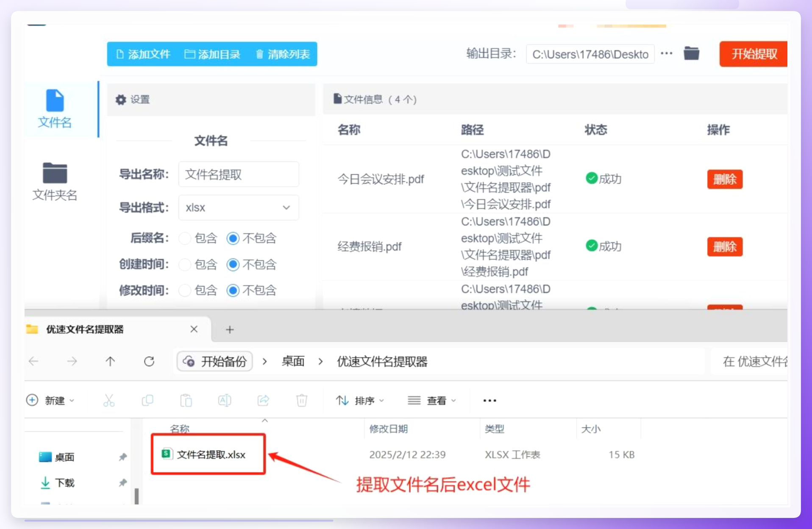Click the Rename icon
The width and height of the screenshot is (812, 529).
[x=225, y=400]
